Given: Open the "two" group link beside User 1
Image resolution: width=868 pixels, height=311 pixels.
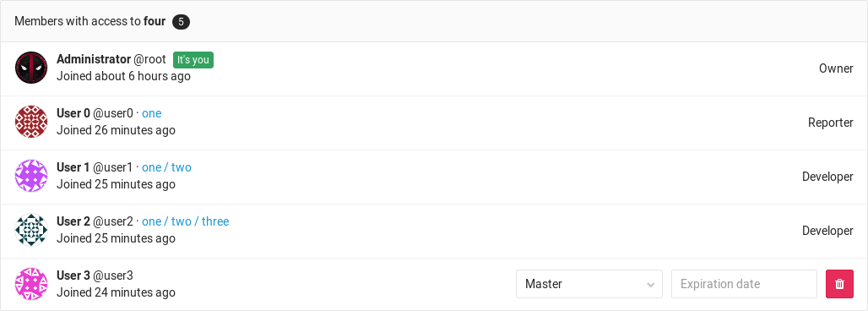Looking at the screenshot, I should click(181, 167).
